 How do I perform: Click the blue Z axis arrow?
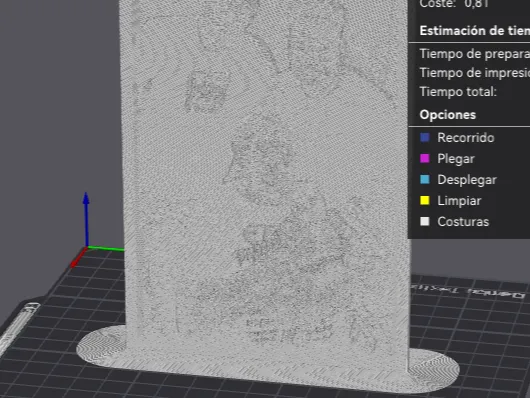[86, 219]
